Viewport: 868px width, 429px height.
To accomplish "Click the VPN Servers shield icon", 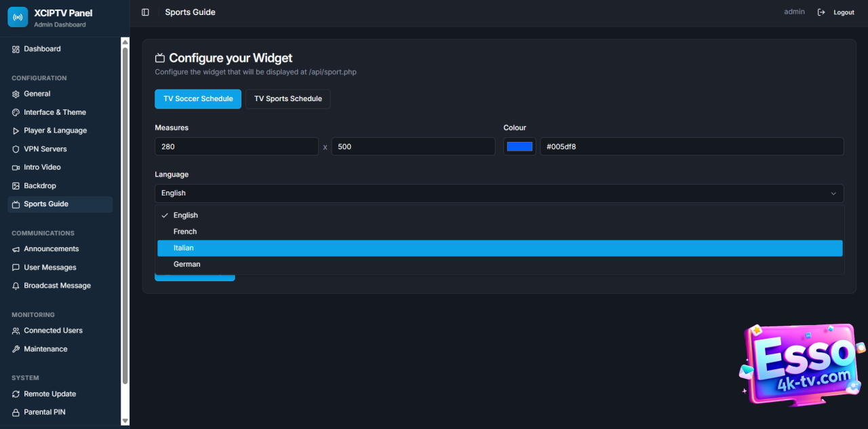I will [16, 149].
